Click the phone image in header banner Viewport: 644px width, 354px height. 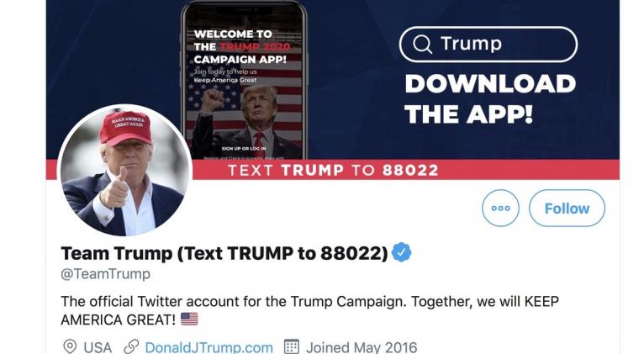[x=244, y=81]
